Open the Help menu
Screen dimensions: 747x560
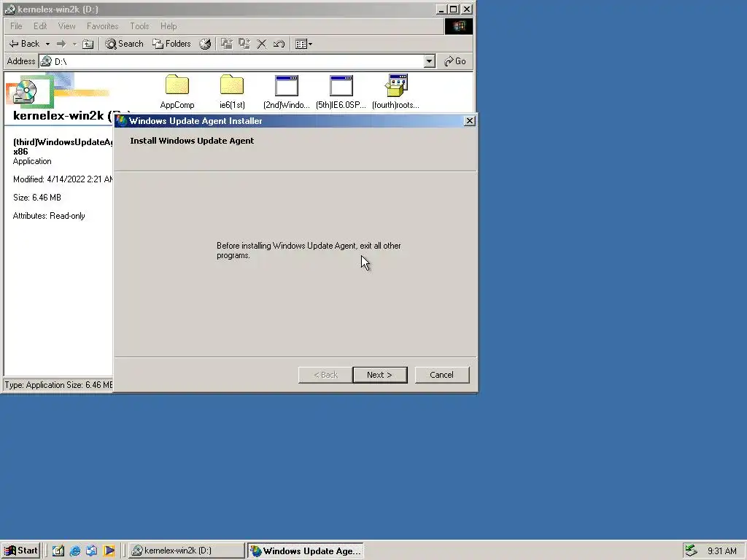169,26
